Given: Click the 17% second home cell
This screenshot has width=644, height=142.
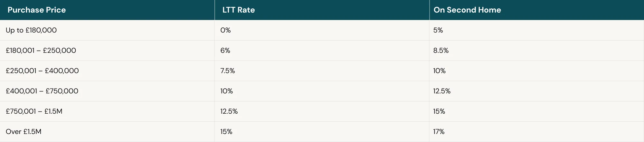Looking at the screenshot, I should [x=439, y=132].
